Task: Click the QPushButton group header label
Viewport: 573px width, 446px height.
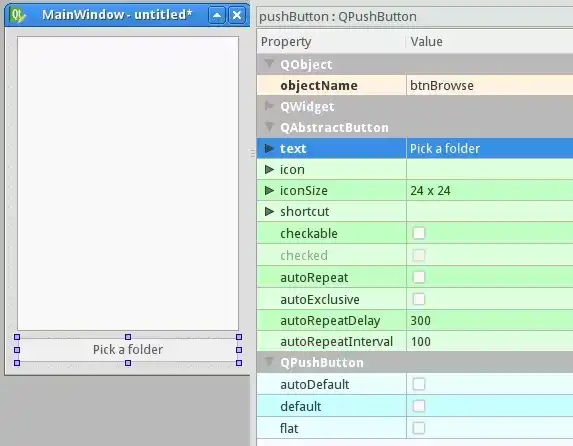Action: pyautogui.click(x=322, y=362)
